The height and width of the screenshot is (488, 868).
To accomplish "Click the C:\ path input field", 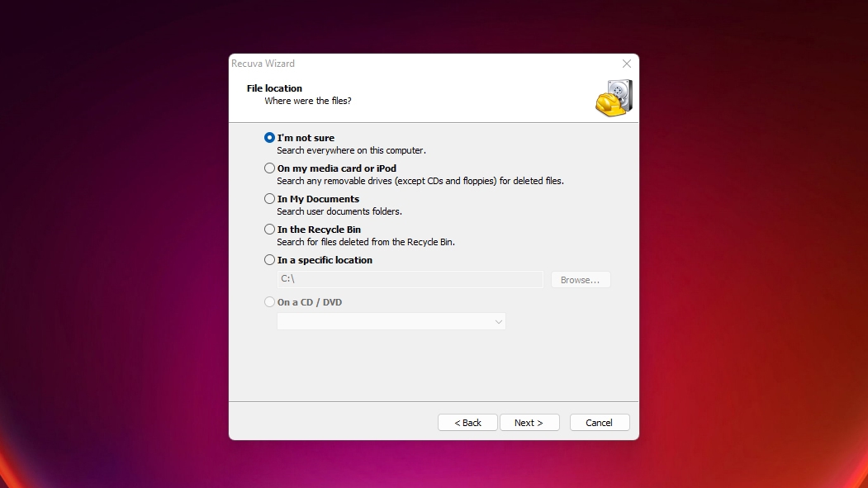I will [410, 279].
